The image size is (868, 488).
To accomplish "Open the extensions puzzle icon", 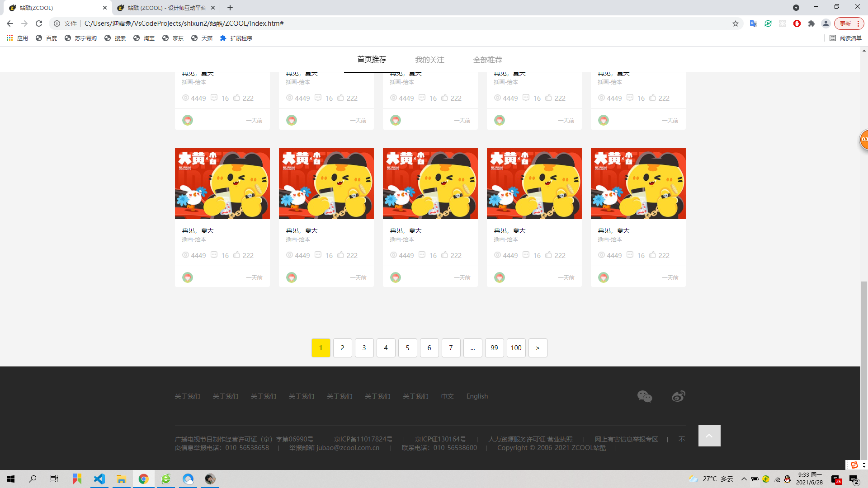I will click(x=811, y=23).
